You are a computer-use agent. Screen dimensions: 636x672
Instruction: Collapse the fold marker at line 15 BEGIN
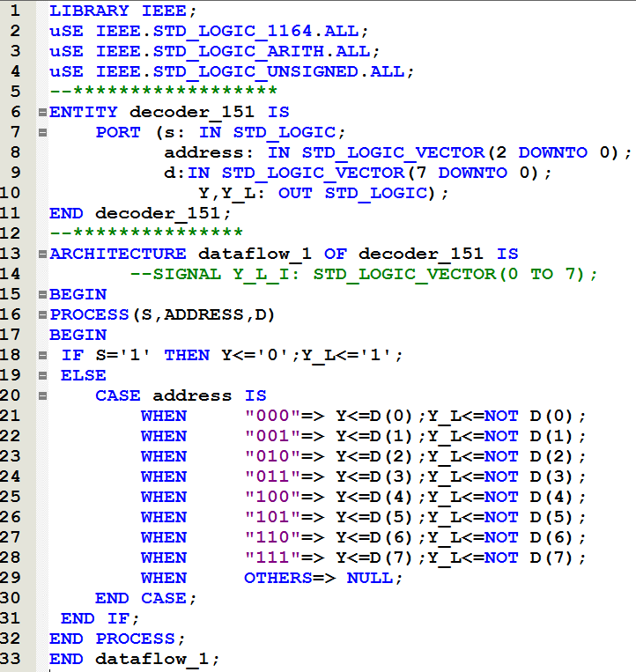[x=42, y=294]
